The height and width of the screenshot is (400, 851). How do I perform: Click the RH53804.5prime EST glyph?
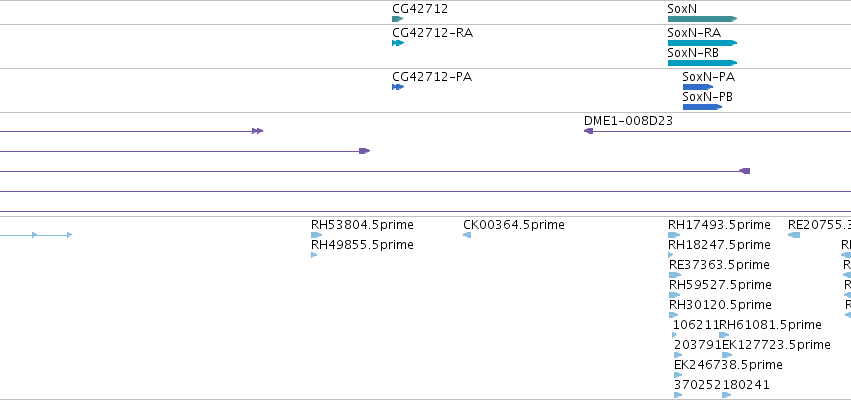tap(316, 235)
